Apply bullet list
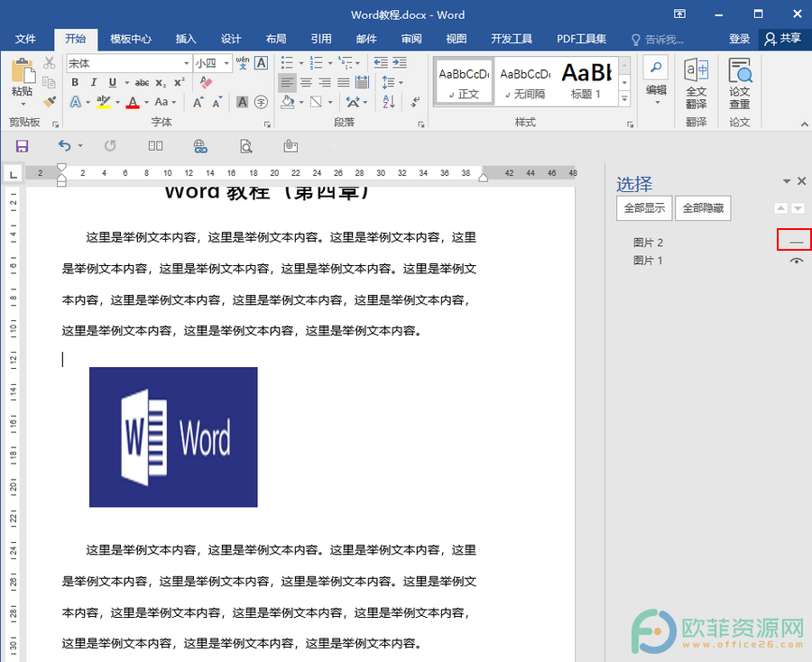The image size is (812, 662). point(288,63)
